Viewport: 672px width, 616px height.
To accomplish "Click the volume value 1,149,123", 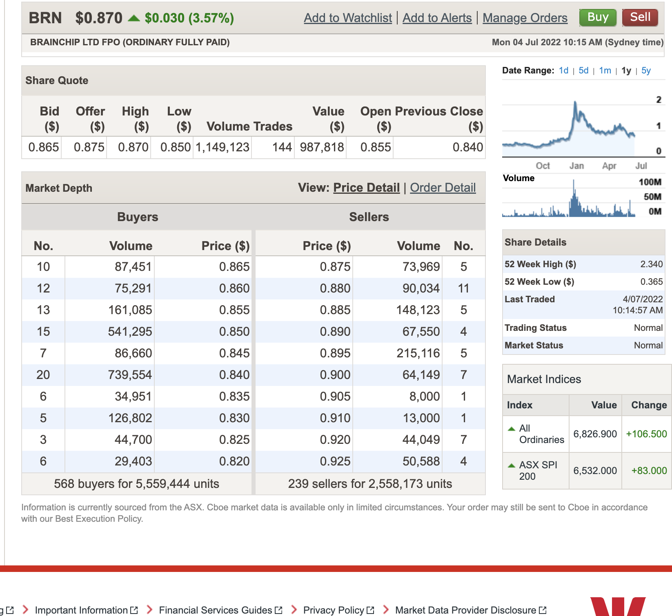I will coord(223,147).
